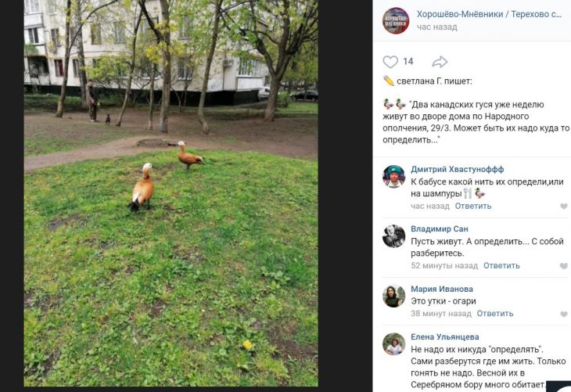Open Елена Ульянцева's profile name link
This screenshot has height=392, width=571.
point(444,337)
